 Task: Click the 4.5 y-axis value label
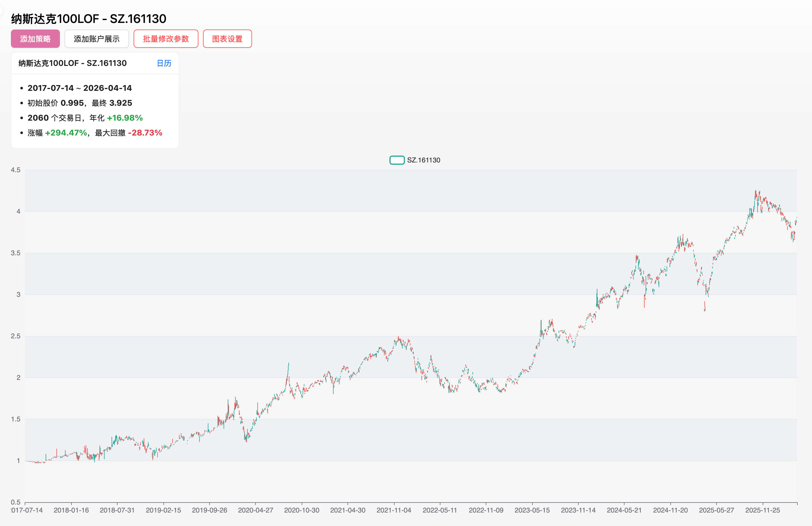click(16, 170)
